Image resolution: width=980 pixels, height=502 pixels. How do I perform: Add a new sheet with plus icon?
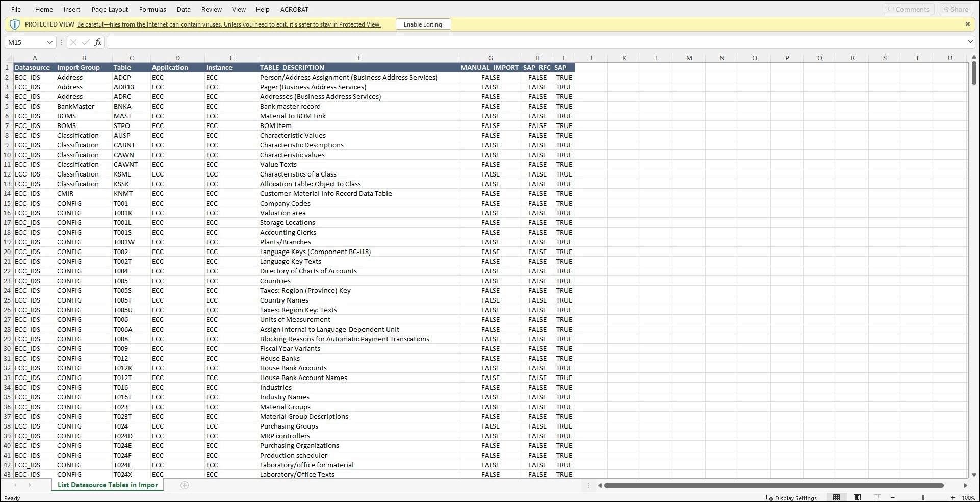pos(185,485)
